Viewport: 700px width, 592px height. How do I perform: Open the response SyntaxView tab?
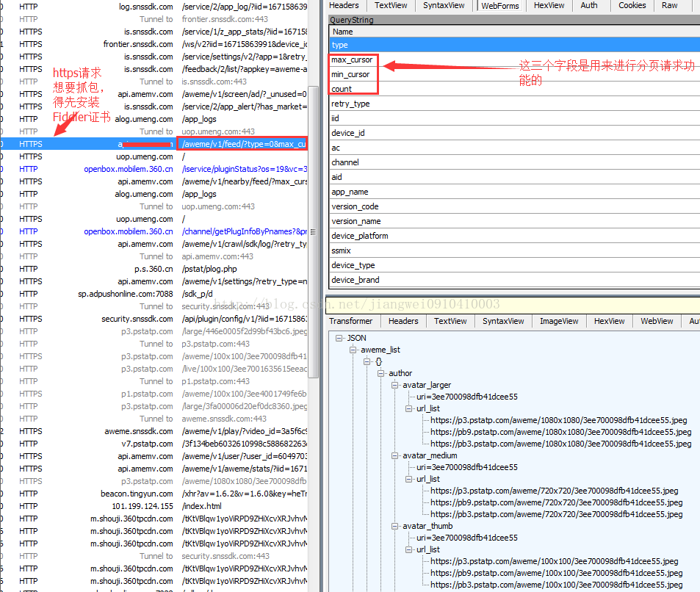(x=503, y=321)
